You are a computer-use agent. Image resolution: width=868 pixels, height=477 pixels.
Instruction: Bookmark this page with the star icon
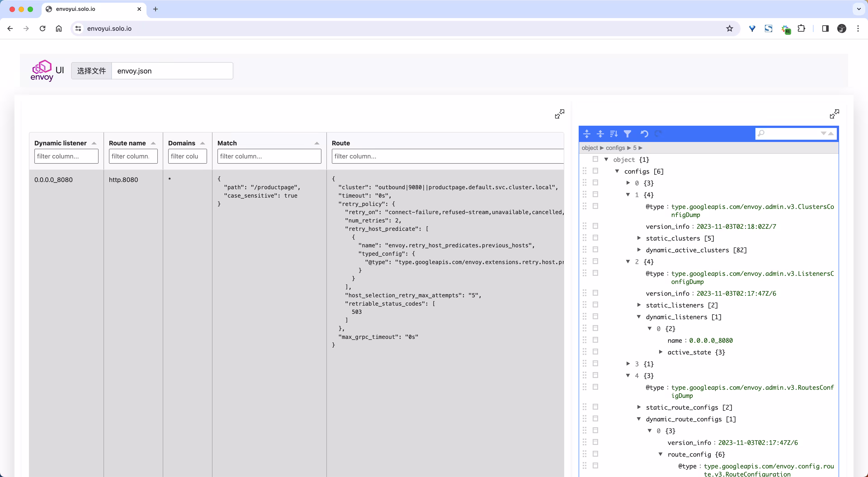(729, 28)
